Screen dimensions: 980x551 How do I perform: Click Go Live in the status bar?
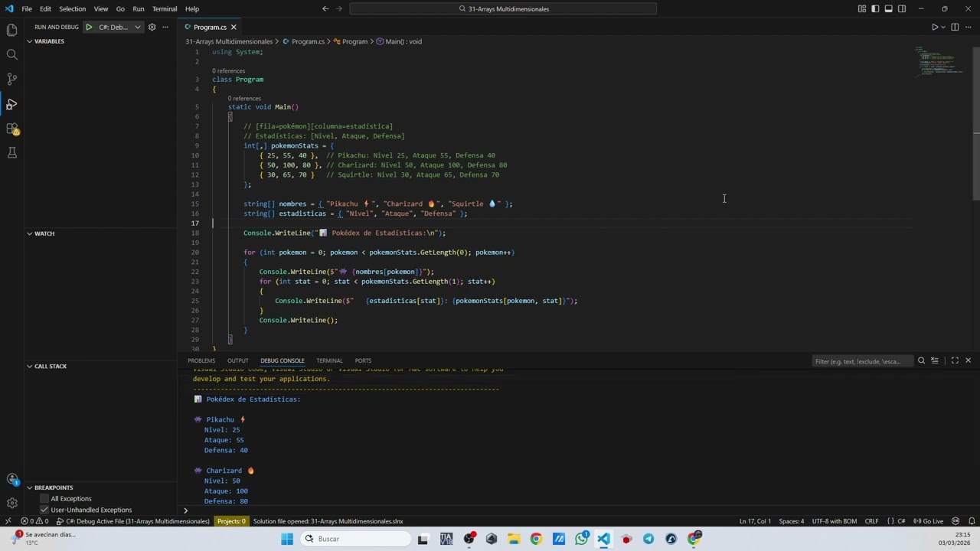929,521
